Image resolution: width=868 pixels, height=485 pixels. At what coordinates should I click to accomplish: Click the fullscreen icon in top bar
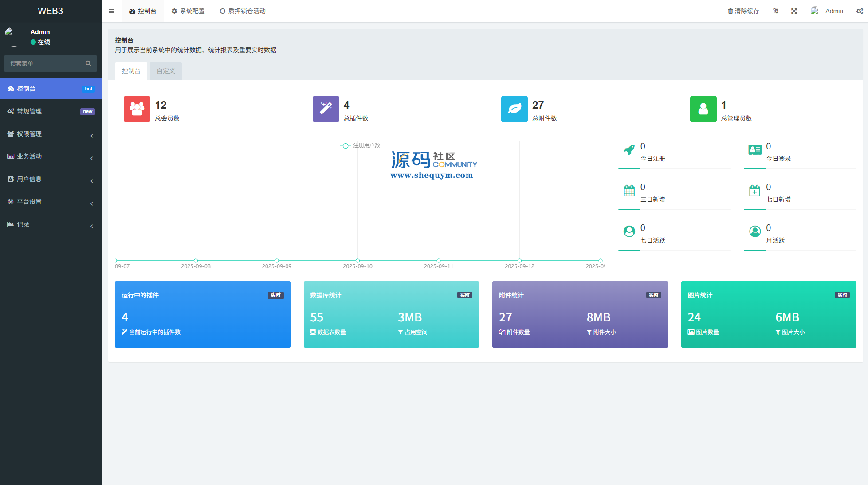pos(794,11)
